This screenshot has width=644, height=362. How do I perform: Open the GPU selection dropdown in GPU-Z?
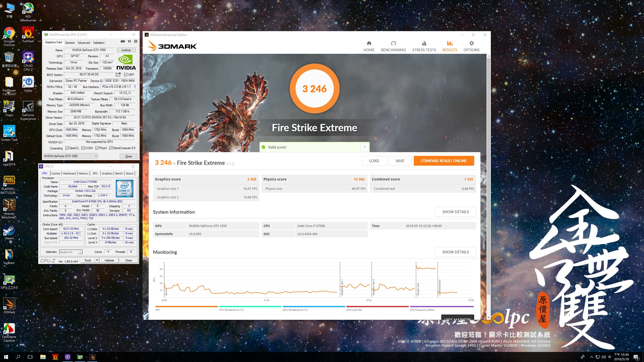[71, 156]
